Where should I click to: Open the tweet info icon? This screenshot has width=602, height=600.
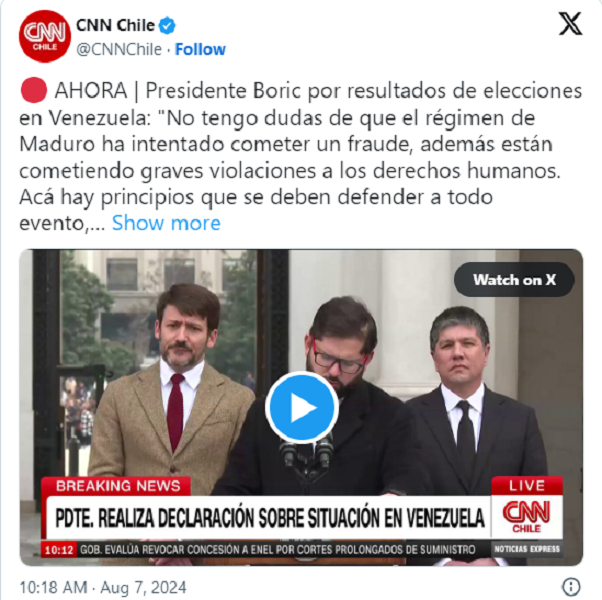(x=571, y=587)
